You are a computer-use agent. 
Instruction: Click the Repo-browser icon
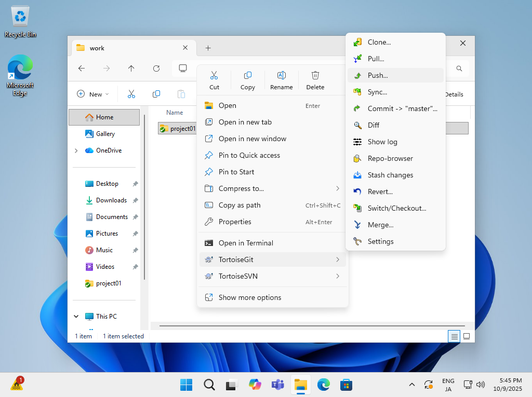pyautogui.click(x=357, y=158)
